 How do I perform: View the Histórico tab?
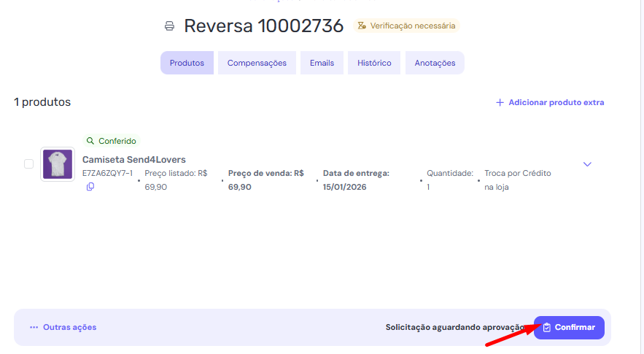pos(374,63)
